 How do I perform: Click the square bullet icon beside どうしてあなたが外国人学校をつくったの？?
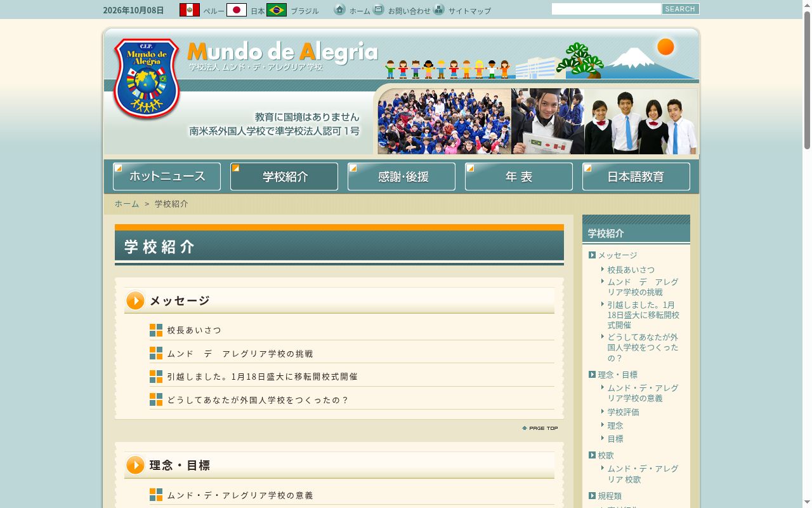(x=156, y=399)
